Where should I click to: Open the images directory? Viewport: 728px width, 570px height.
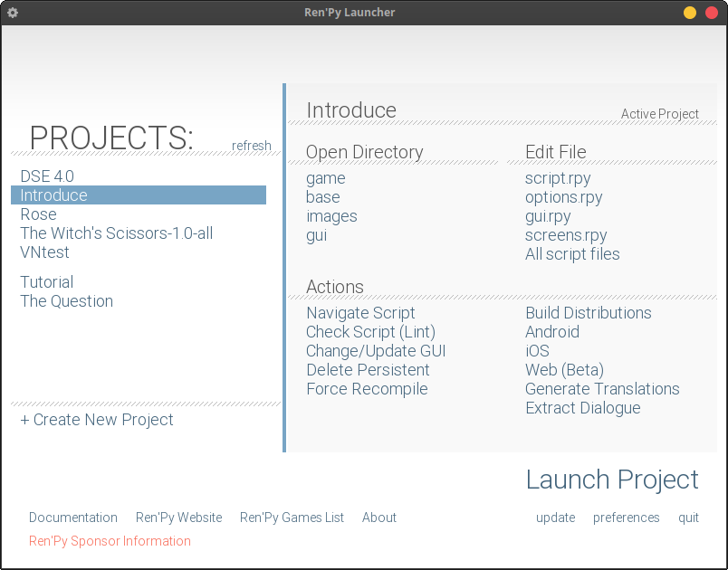point(331,216)
